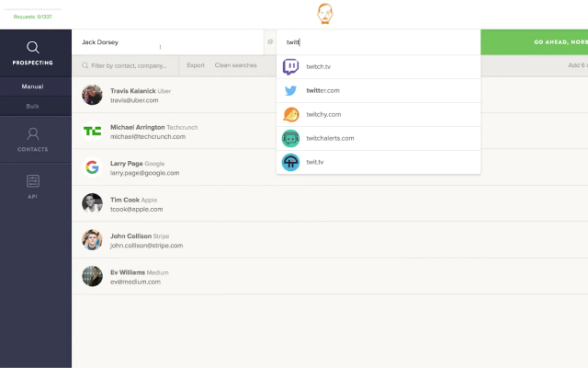Switch to the Bulk prospecting tab
The height and width of the screenshot is (368, 588).
tap(33, 107)
